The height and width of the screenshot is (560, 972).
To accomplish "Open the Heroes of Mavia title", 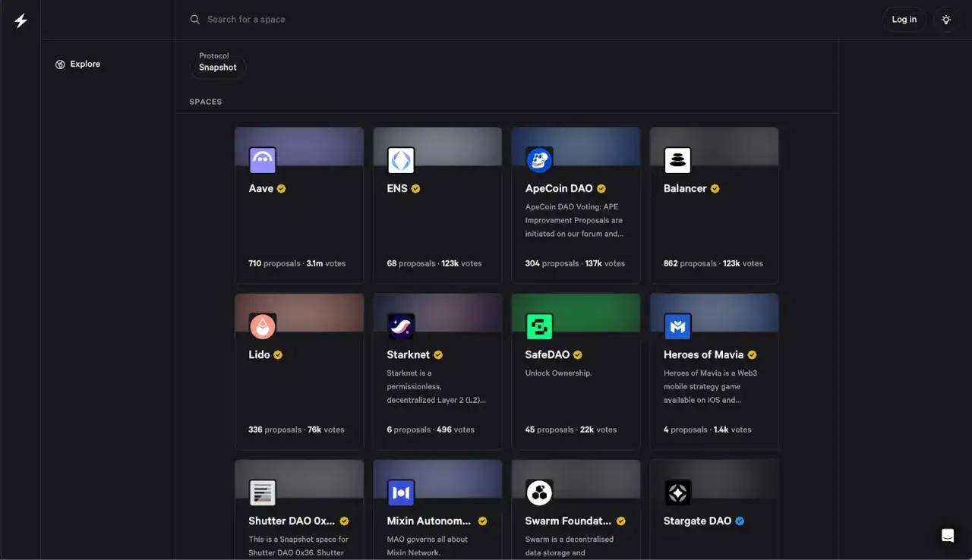I will click(x=704, y=355).
